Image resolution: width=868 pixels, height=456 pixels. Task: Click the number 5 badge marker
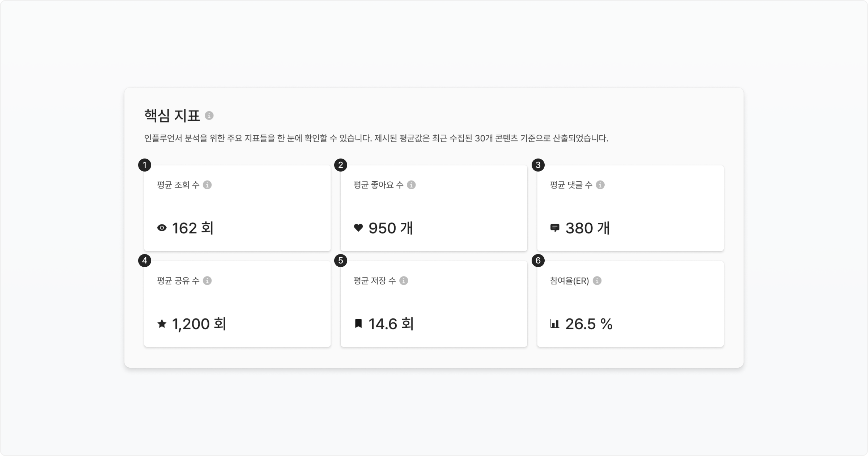pos(341,261)
